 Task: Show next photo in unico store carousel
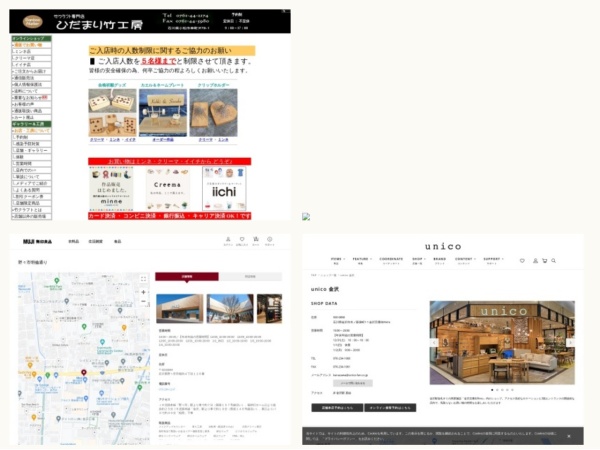click(x=570, y=342)
